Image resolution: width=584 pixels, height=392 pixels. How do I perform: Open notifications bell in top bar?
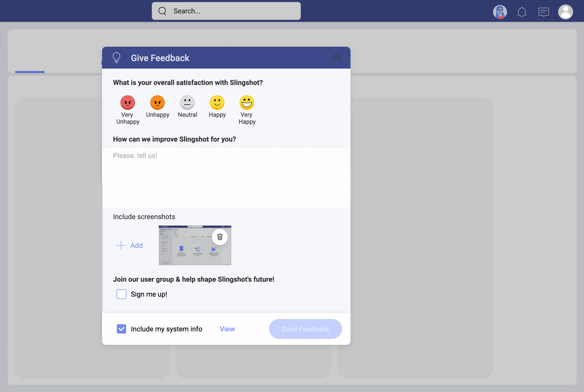(x=522, y=12)
